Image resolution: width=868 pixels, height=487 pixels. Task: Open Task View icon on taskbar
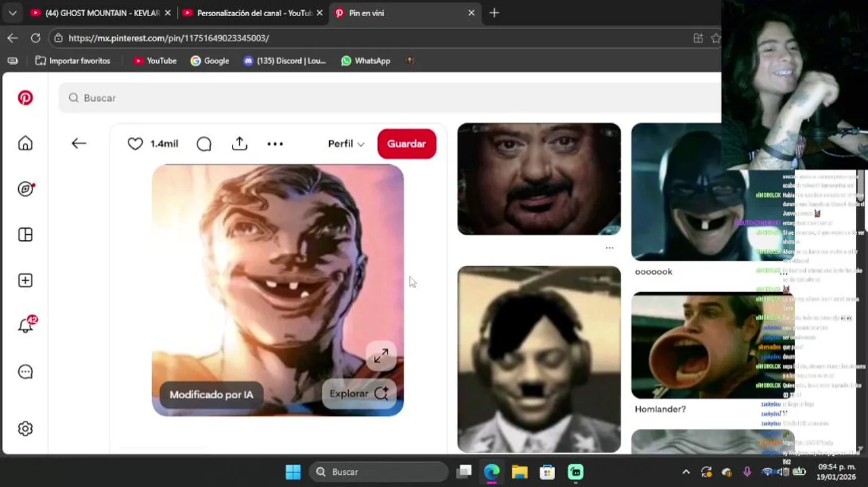point(464,471)
